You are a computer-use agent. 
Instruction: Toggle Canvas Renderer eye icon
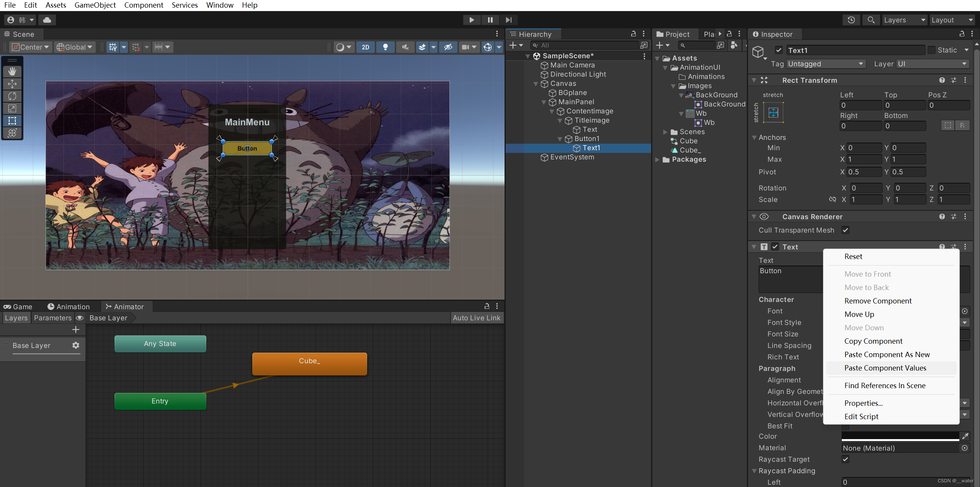click(764, 216)
